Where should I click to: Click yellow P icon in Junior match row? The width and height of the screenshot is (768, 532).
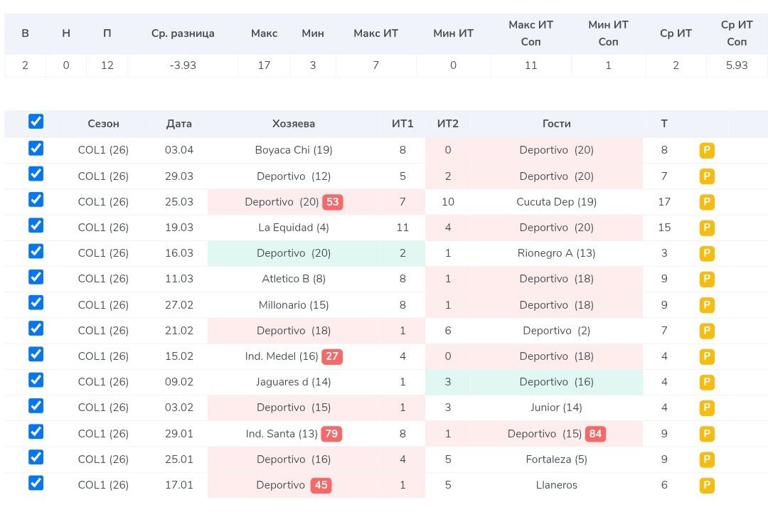pyautogui.click(x=707, y=408)
